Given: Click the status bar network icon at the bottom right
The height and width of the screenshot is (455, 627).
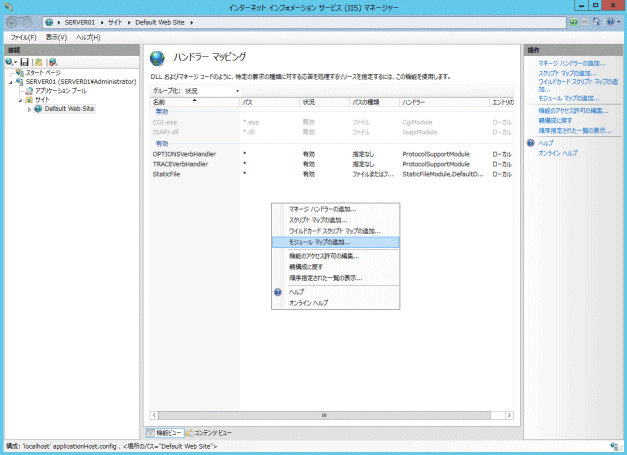Looking at the screenshot, I should pos(614,446).
